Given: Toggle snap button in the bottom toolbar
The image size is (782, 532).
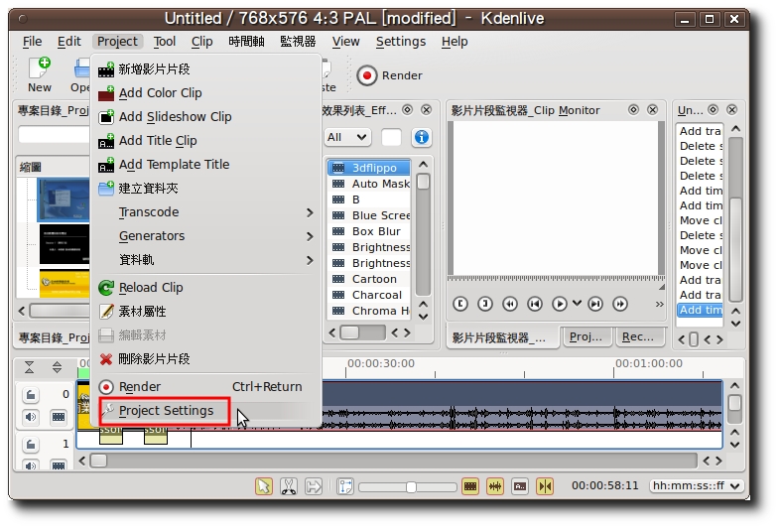Looking at the screenshot, I should pos(545,486).
